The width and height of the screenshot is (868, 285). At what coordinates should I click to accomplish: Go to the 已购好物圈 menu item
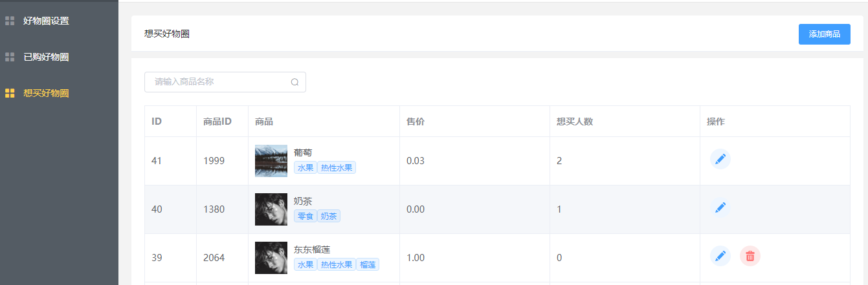coord(46,57)
